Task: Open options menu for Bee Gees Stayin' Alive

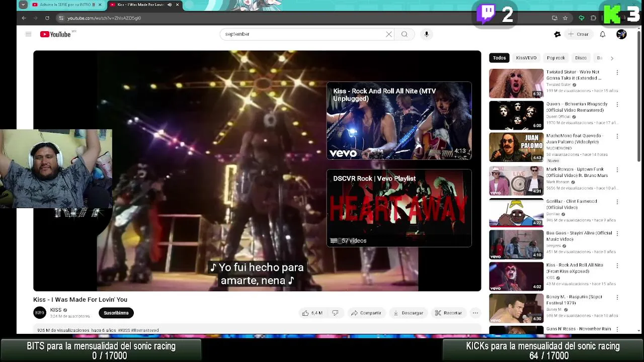Action: click(x=617, y=233)
